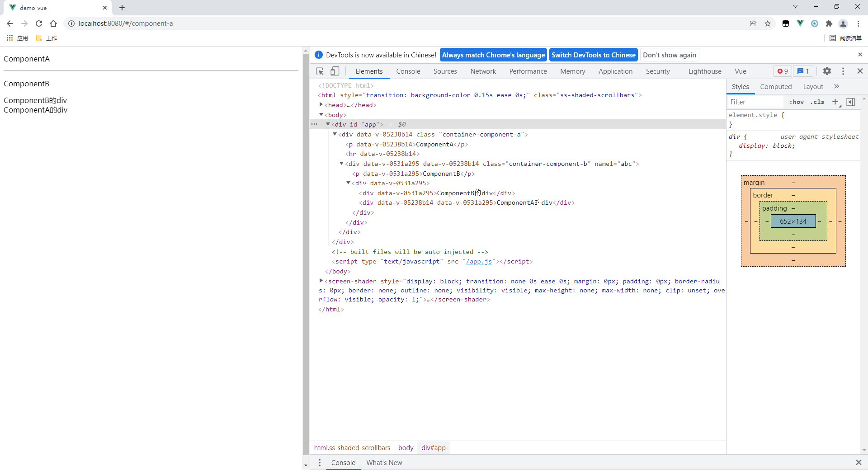Select body in the breadcrumb bar
This screenshot has width=868, height=470.
point(406,447)
